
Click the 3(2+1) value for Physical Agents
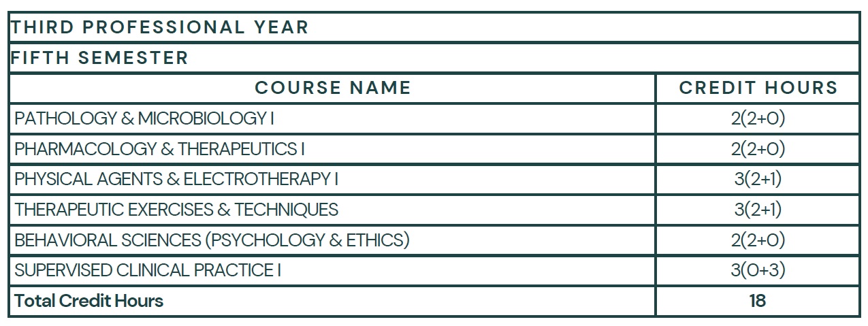(758, 179)
